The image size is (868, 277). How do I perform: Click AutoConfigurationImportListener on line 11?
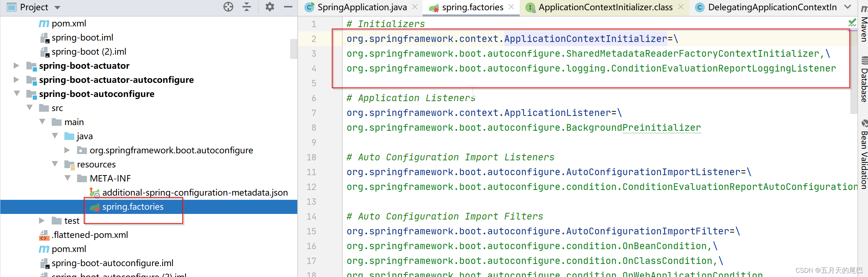(653, 172)
